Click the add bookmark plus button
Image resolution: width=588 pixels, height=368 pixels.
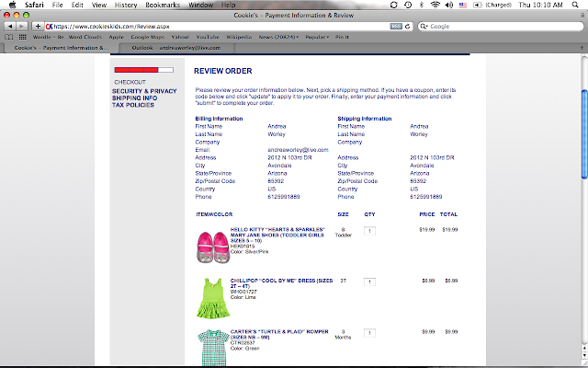38,27
